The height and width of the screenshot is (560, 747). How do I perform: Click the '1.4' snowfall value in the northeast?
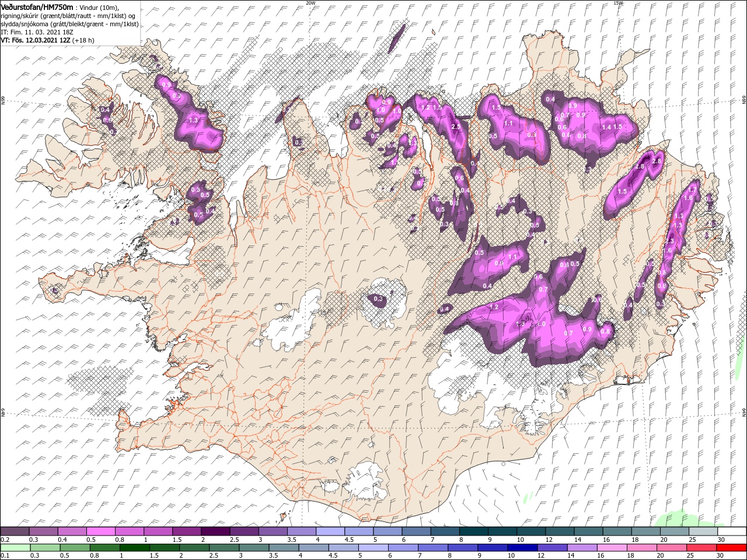606,127
